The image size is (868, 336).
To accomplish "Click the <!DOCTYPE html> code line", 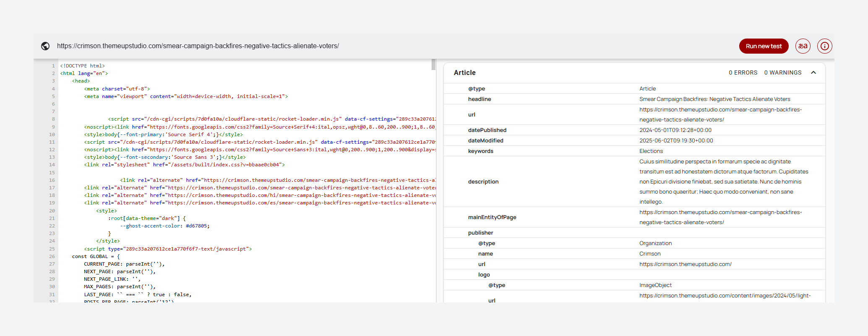I will [x=82, y=66].
